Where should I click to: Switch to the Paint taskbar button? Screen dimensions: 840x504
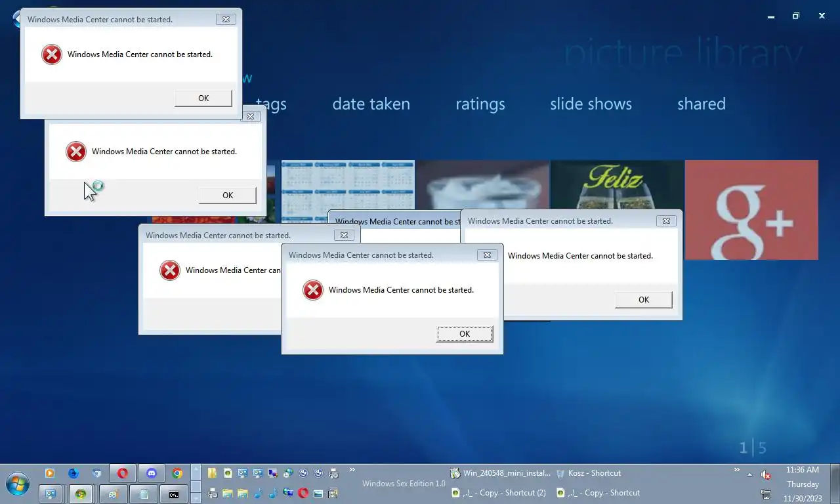coord(113,493)
